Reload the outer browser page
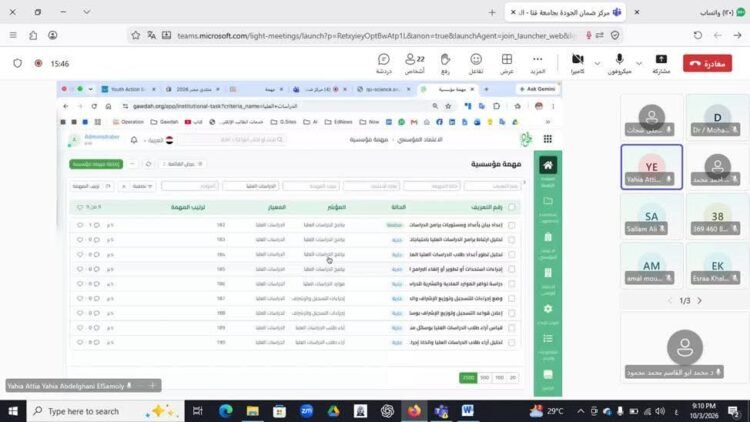 coord(698,35)
